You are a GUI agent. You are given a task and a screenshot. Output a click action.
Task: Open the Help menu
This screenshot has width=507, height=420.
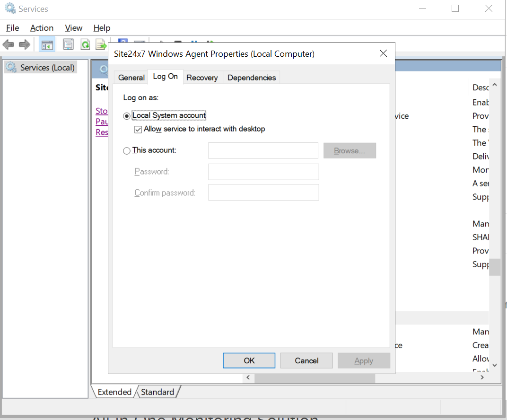[102, 28]
